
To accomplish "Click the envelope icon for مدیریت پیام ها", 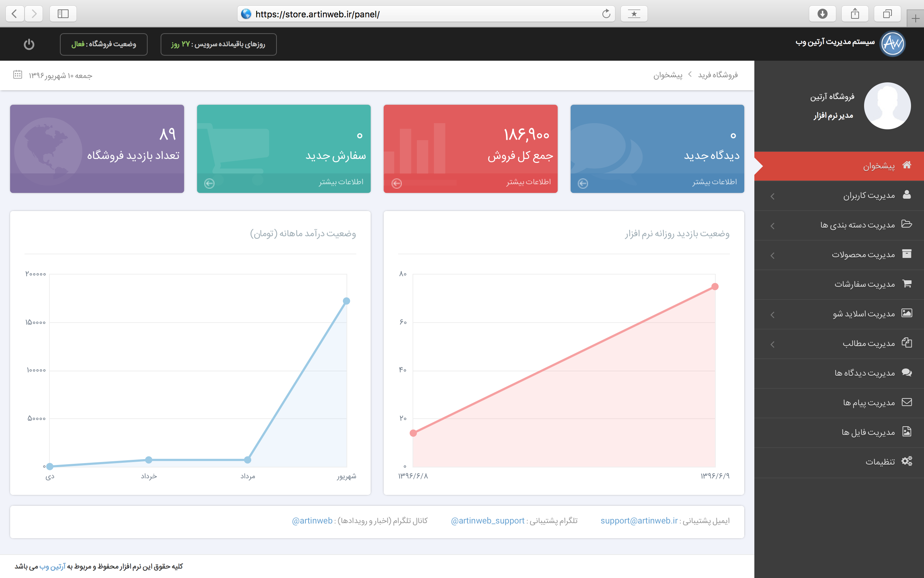I will (x=907, y=402).
